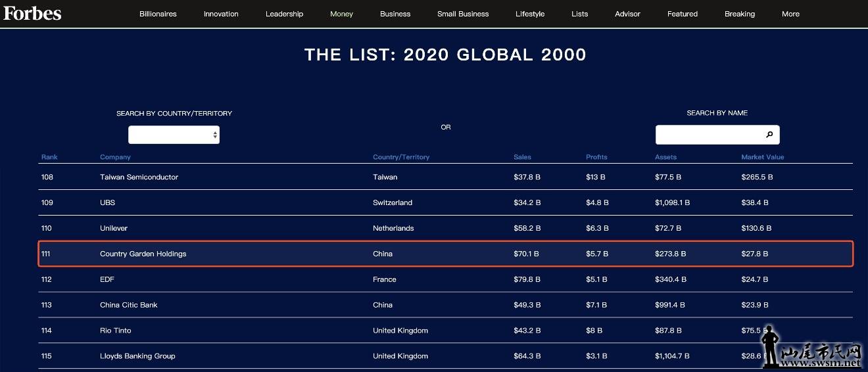Sort by the Profits column header

tap(596, 157)
